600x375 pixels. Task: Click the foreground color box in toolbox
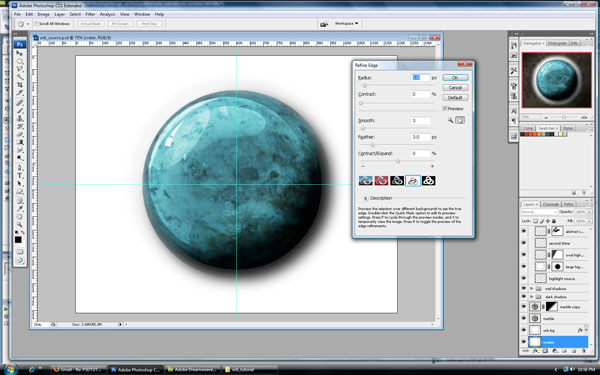coord(18,240)
